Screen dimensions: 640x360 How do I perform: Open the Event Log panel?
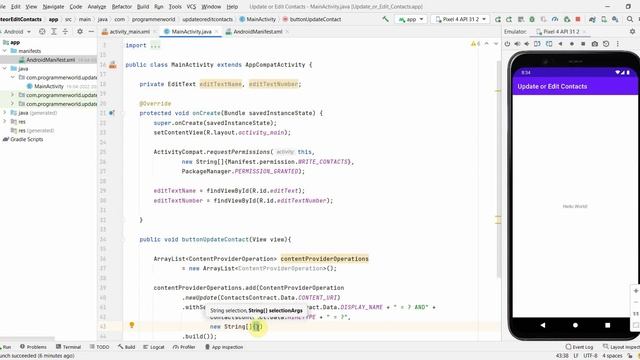pyautogui.click(x=579, y=347)
